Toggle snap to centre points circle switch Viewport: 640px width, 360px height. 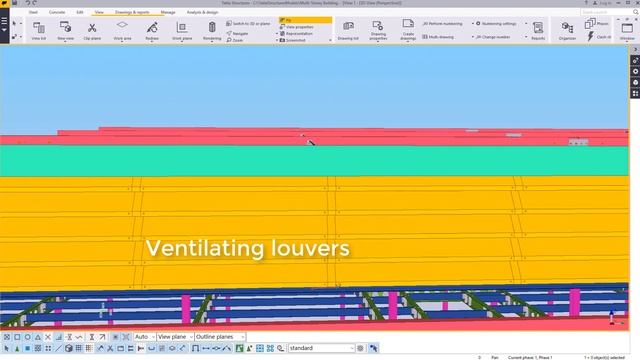point(27,337)
